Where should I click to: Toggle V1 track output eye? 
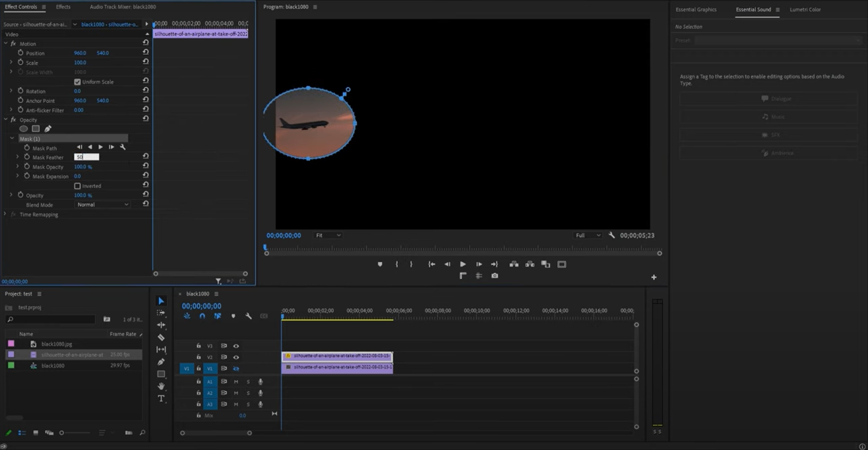236,369
